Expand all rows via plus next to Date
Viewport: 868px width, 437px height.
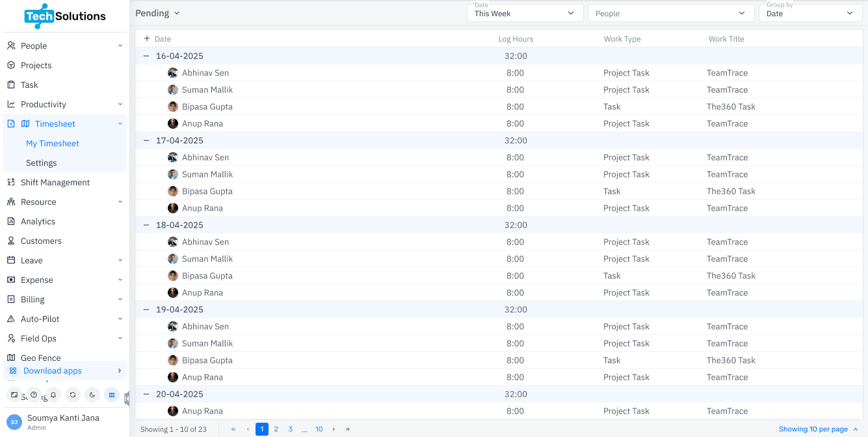(x=147, y=38)
